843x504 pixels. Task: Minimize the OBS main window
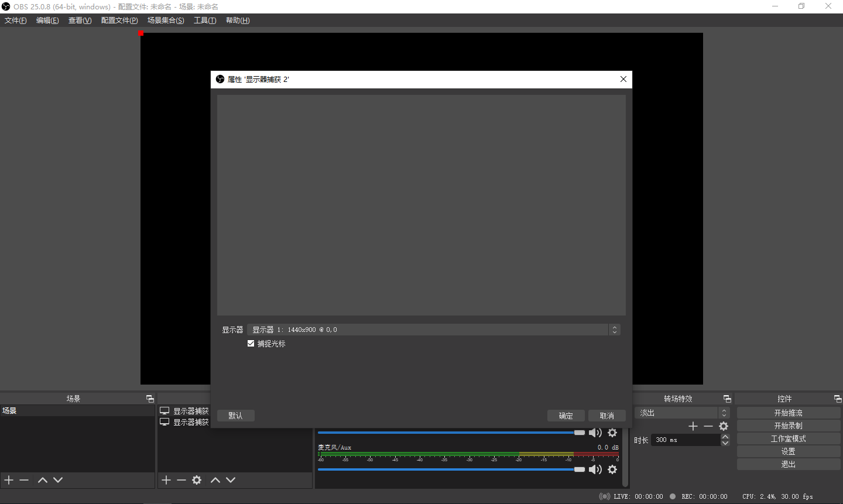pos(775,6)
